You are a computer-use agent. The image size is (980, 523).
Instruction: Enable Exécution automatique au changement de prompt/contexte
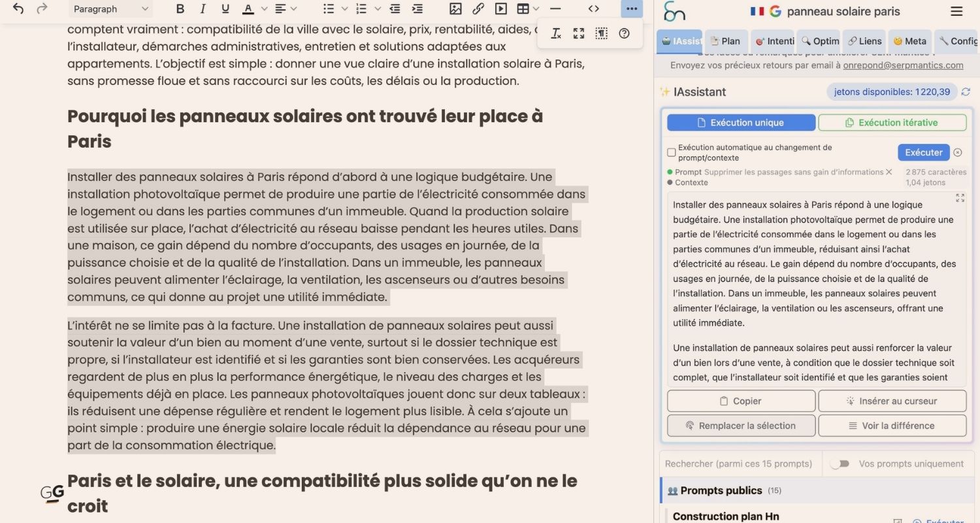[672, 152]
